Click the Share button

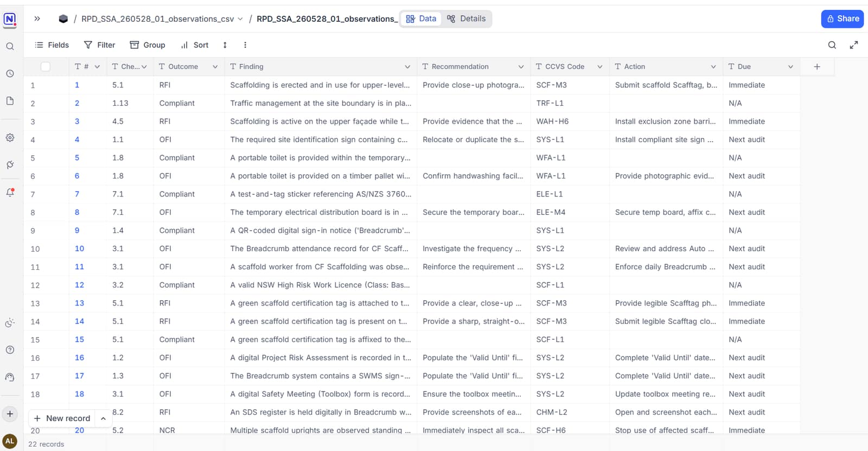click(843, 18)
